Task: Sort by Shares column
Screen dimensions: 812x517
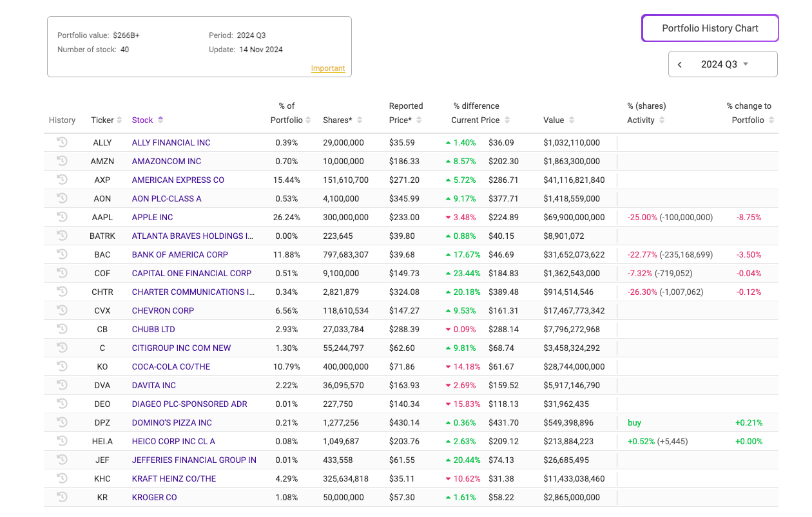Action: (342, 120)
